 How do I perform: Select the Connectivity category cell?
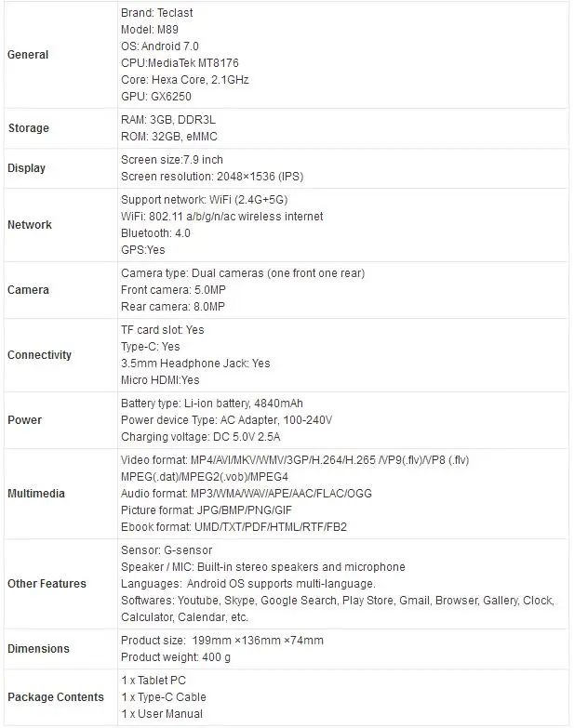click(39, 355)
